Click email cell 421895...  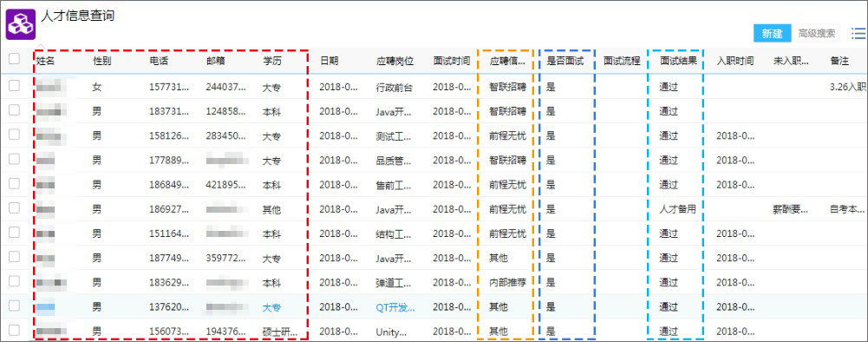(x=225, y=185)
